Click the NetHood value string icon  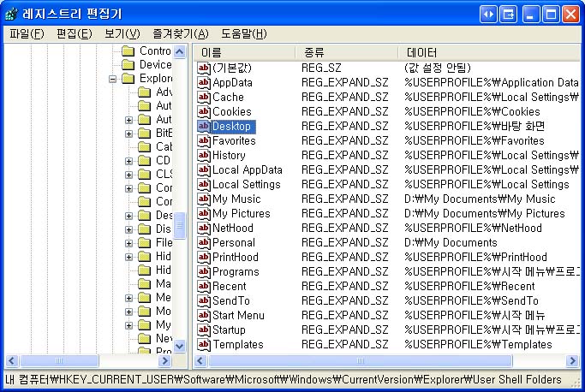pyautogui.click(x=203, y=228)
